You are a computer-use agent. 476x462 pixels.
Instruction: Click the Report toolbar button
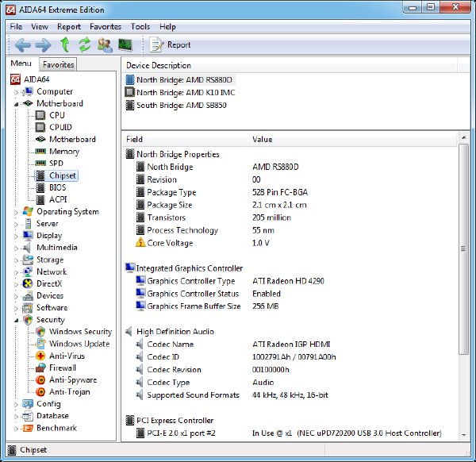170,44
